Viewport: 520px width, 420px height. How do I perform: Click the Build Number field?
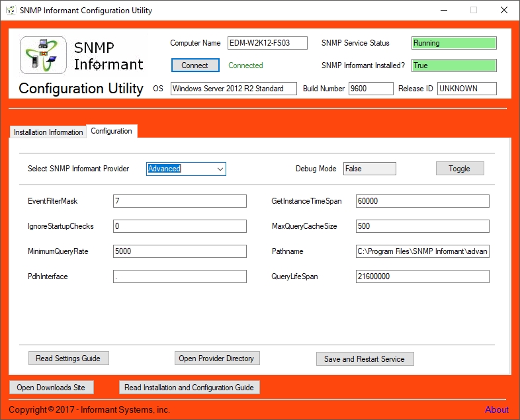tap(370, 89)
